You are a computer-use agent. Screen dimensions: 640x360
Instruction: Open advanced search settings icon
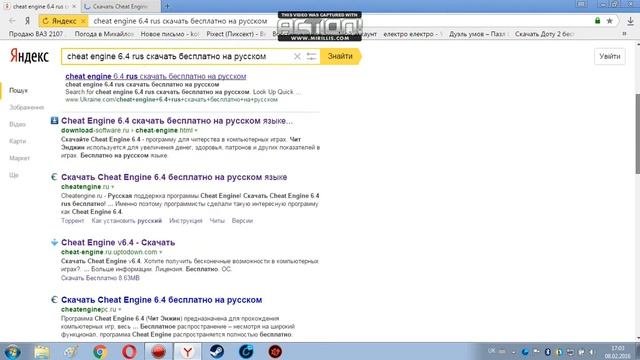click(x=311, y=56)
